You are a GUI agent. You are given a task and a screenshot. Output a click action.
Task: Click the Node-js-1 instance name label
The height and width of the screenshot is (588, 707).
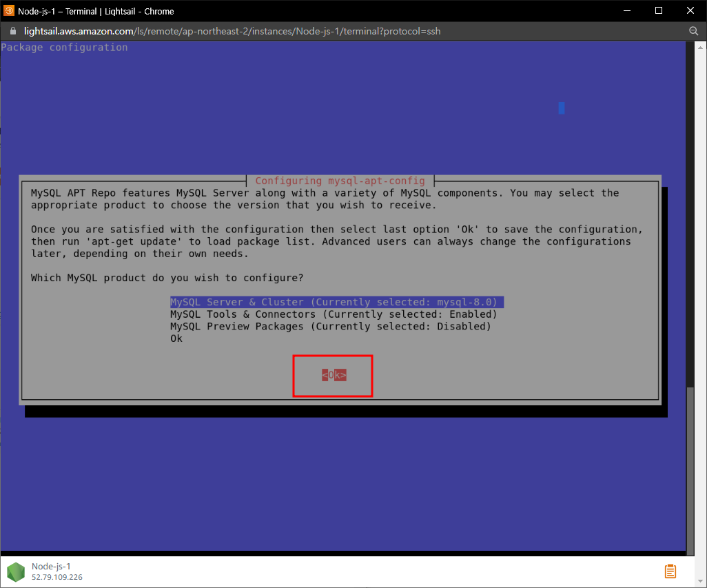pos(51,567)
